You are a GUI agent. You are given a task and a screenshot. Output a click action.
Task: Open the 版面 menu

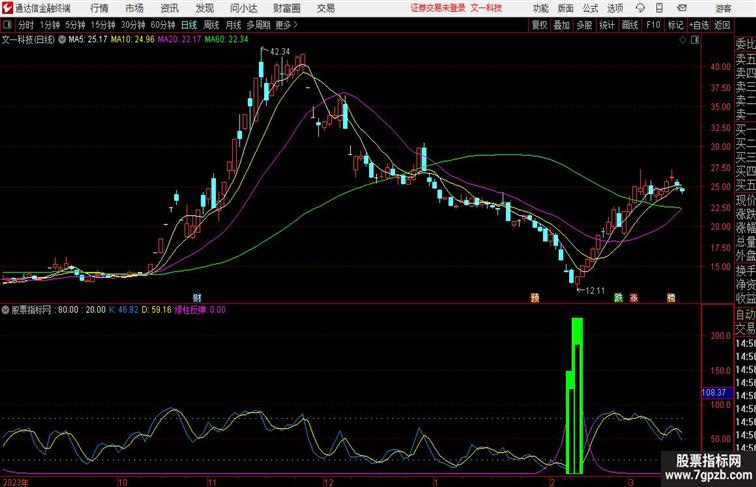(x=565, y=8)
